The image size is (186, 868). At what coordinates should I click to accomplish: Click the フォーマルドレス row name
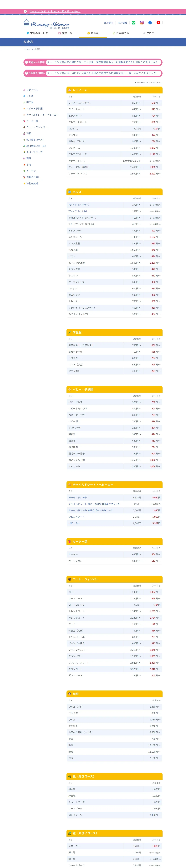click(x=78, y=174)
